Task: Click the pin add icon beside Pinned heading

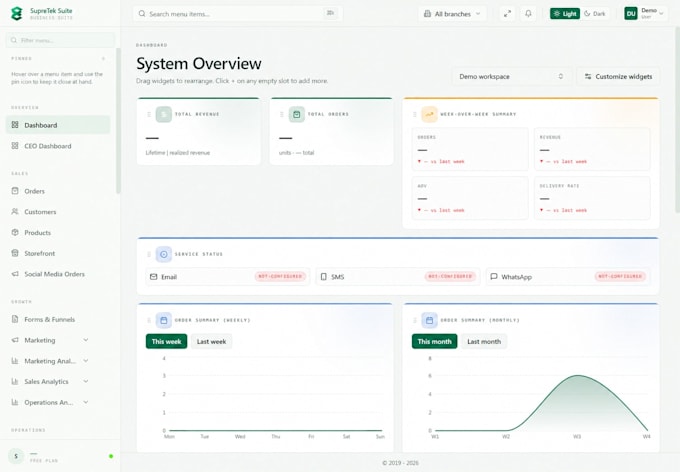Action: pyautogui.click(x=103, y=59)
